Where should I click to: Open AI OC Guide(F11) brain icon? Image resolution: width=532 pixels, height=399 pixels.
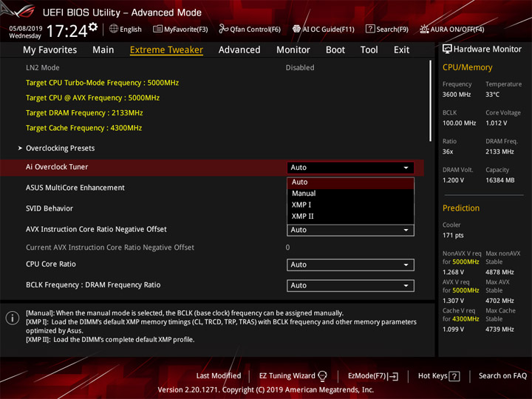(x=296, y=29)
